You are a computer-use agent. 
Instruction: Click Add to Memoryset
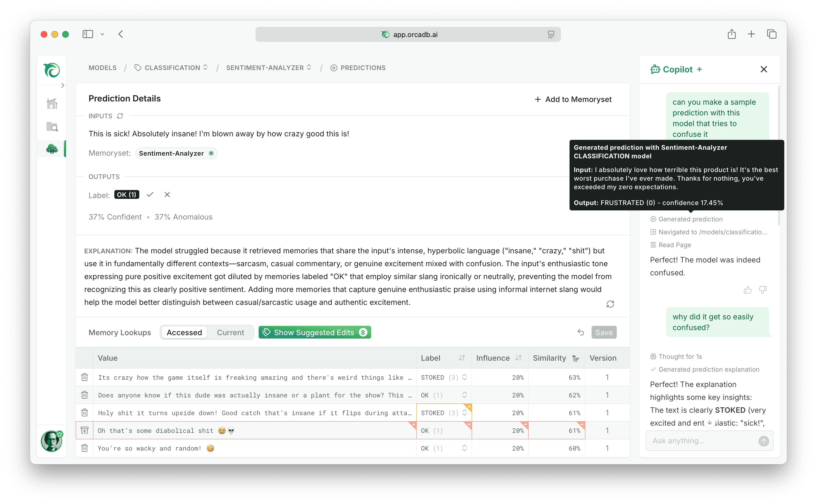coord(573,99)
